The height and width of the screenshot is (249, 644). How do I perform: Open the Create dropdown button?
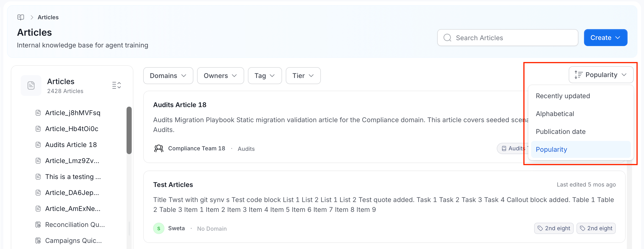click(x=605, y=38)
